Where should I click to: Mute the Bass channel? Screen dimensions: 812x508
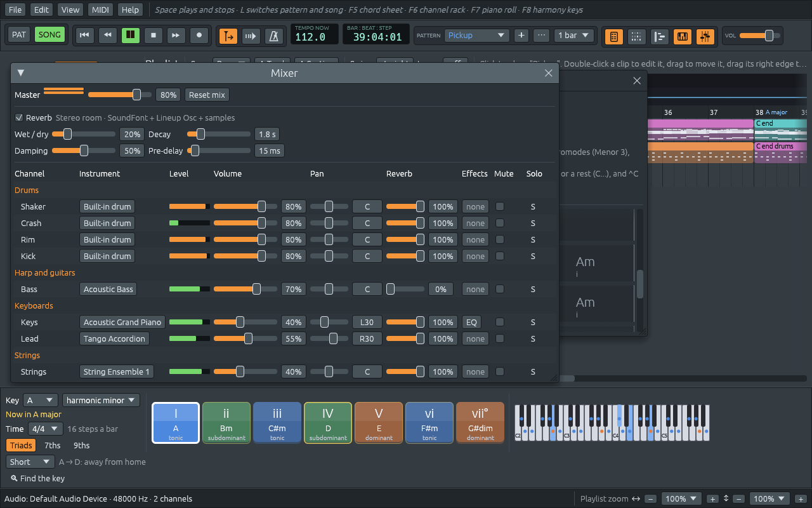tap(500, 289)
